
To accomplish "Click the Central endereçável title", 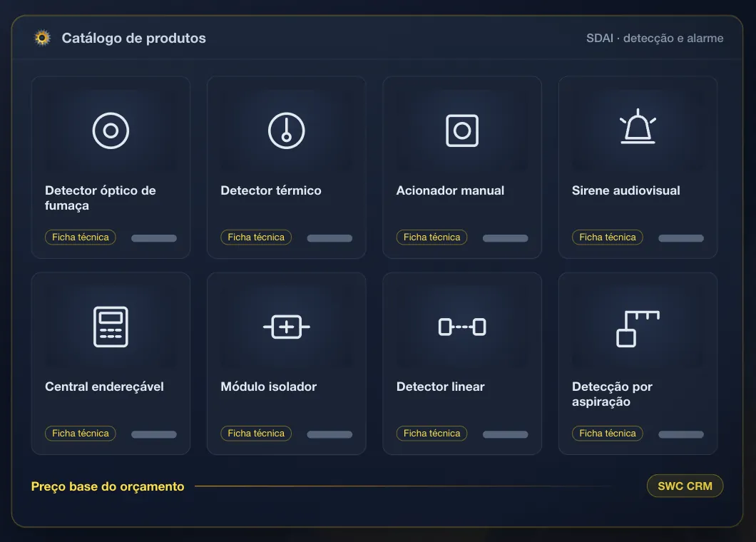I will point(104,387).
